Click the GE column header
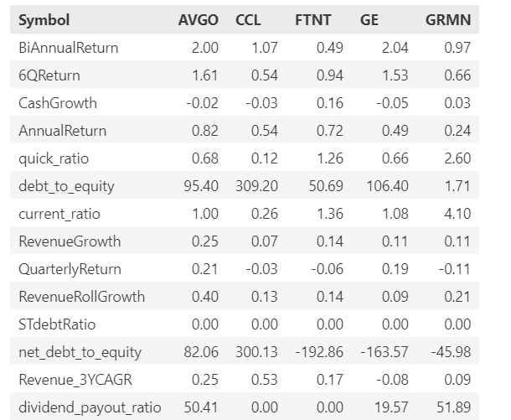The height and width of the screenshot is (420, 511). (x=369, y=20)
